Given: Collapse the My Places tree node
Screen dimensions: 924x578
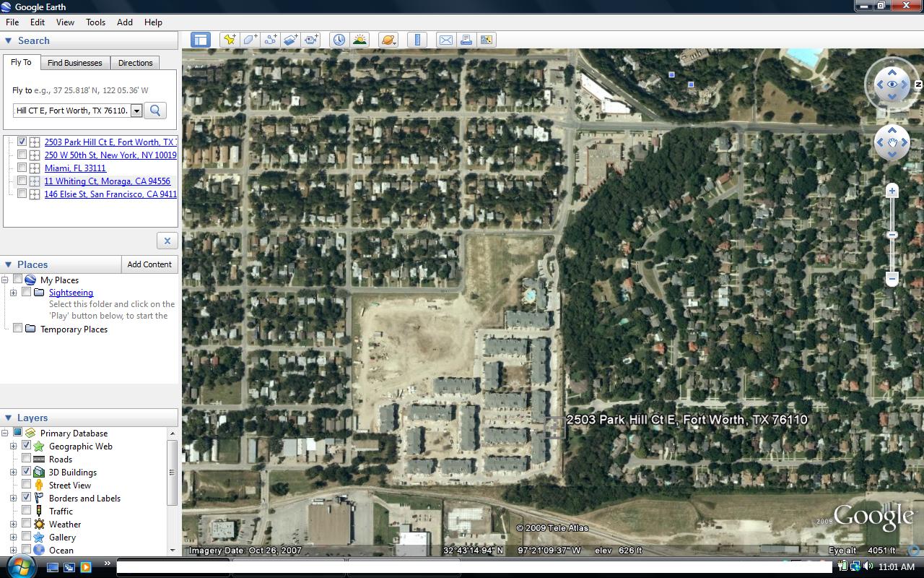Looking at the screenshot, I should [x=5, y=280].
